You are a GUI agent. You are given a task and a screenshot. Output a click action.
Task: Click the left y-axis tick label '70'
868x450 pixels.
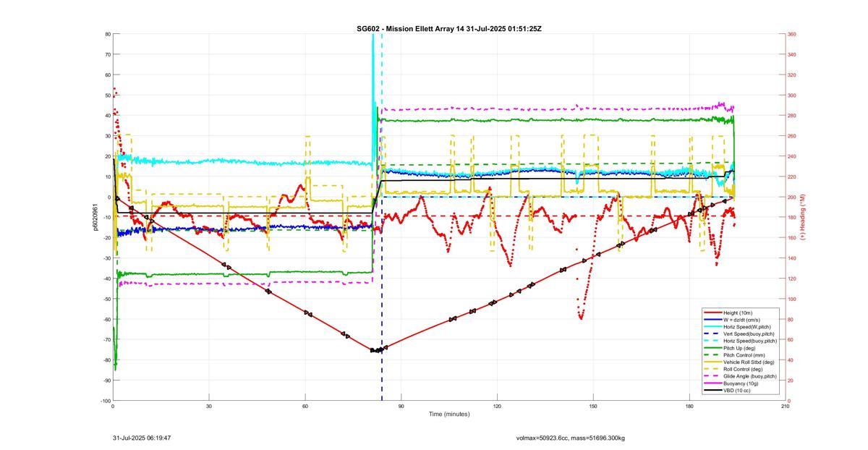click(x=107, y=54)
